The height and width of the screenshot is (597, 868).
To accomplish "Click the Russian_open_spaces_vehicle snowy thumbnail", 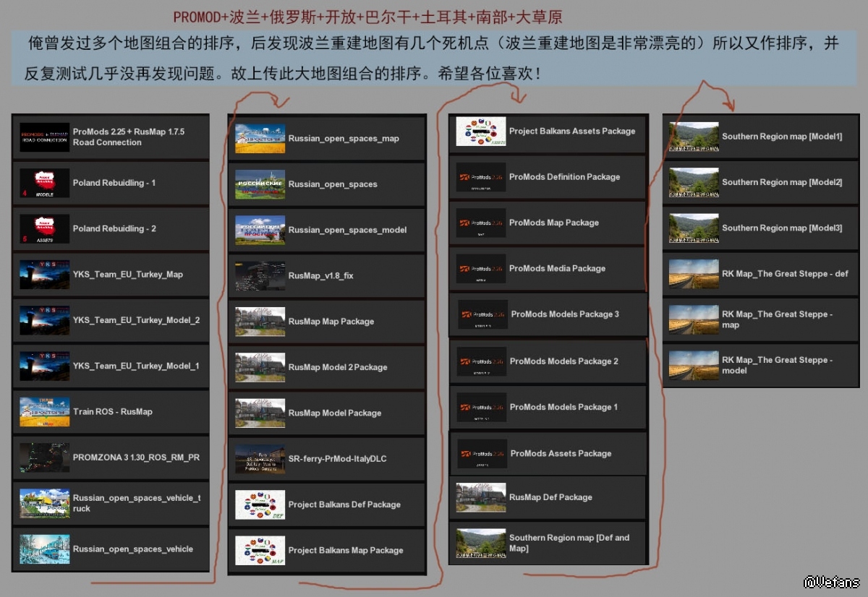I will coord(44,549).
